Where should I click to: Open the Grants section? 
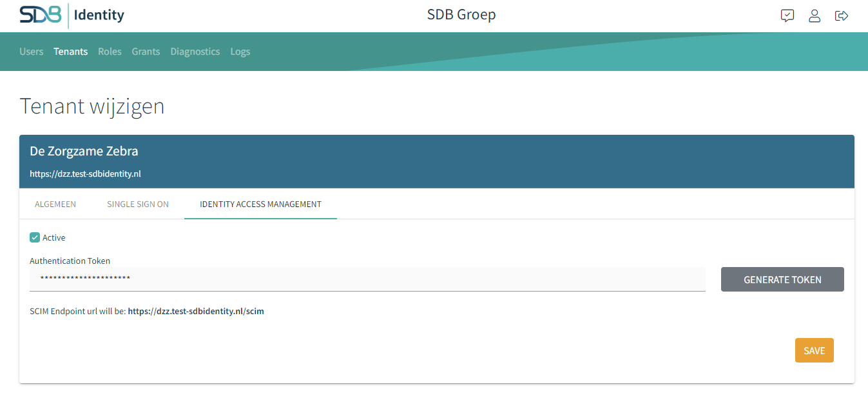[146, 52]
